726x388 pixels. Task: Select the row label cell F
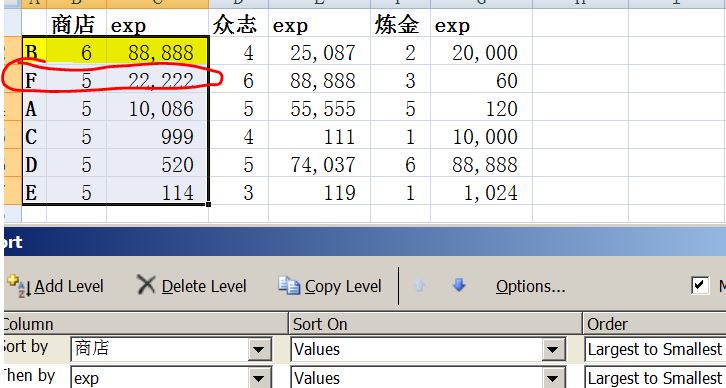[34, 80]
